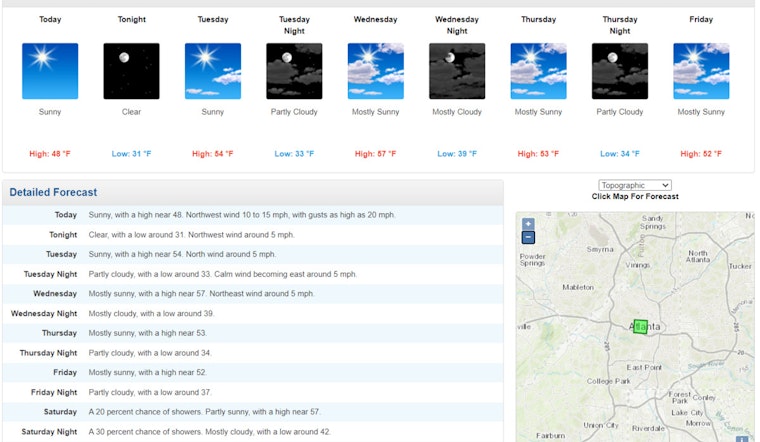
Task: Click the 'High: 53 °F' temperature
Action: [x=538, y=154]
